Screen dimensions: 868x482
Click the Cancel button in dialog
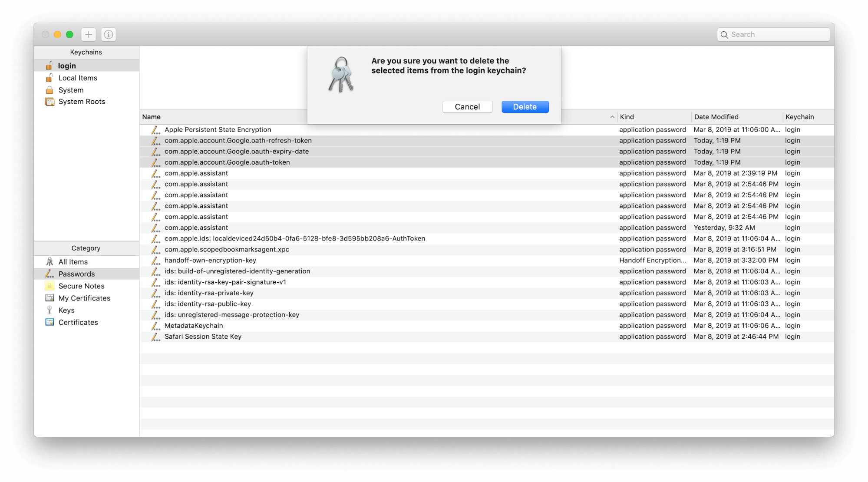click(x=467, y=106)
